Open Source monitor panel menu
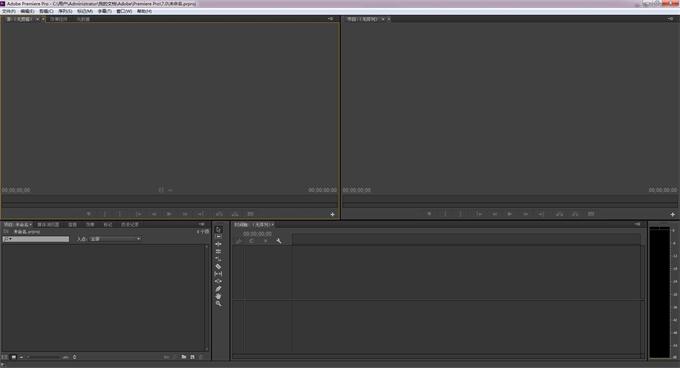Image resolution: width=680 pixels, height=368 pixels. click(330, 19)
